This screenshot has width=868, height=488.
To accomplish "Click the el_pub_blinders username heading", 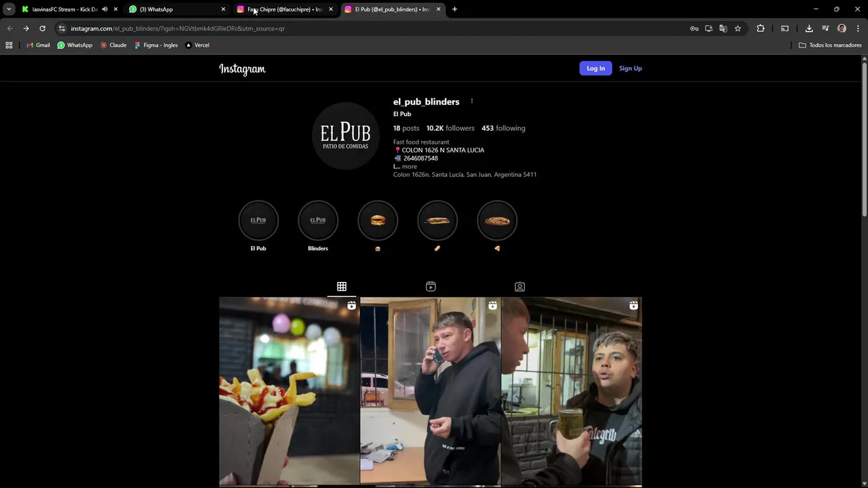I will [x=426, y=102].
